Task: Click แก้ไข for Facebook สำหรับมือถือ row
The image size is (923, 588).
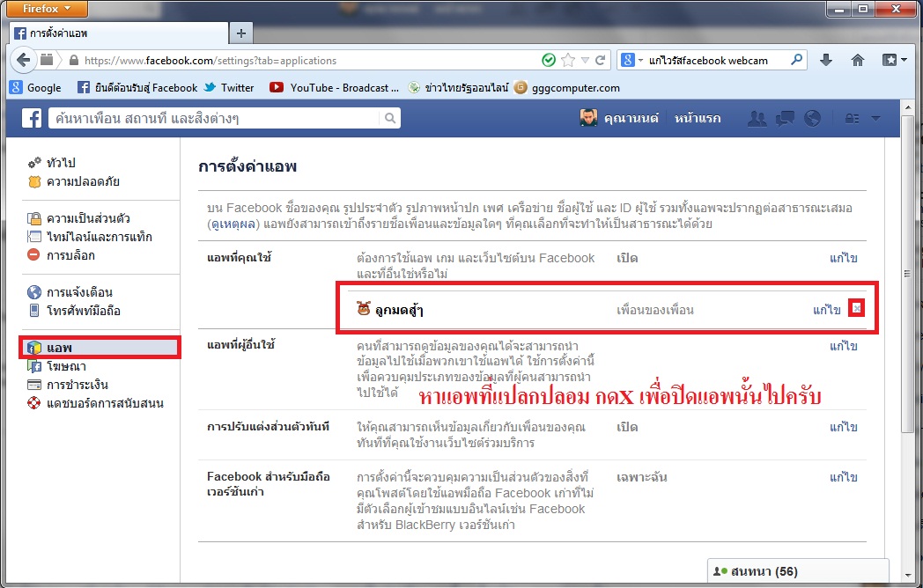Action: click(843, 477)
